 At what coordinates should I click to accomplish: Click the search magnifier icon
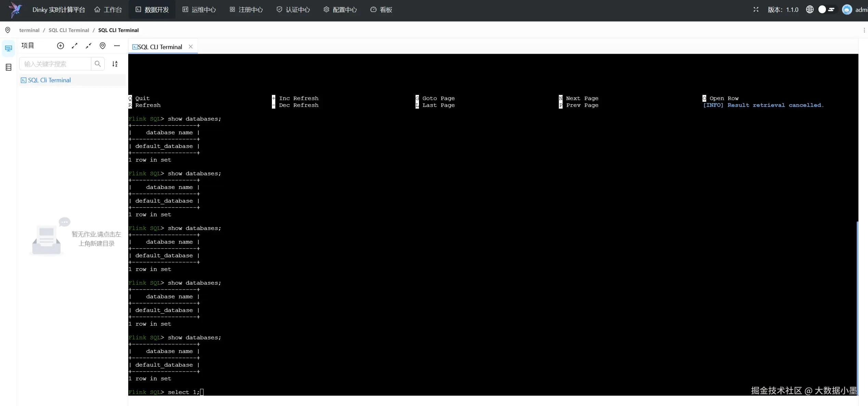coord(98,64)
